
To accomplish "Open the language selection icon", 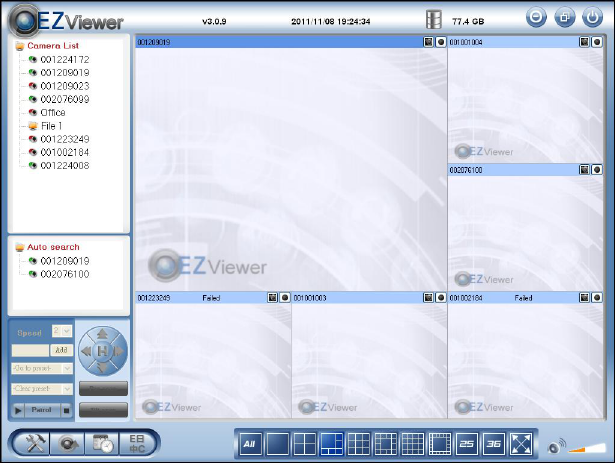I will pyautogui.click(x=137, y=444).
